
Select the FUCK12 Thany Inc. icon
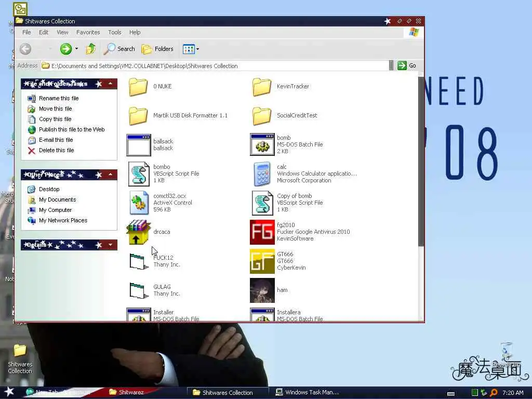pyautogui.click(x=139, y=261)
